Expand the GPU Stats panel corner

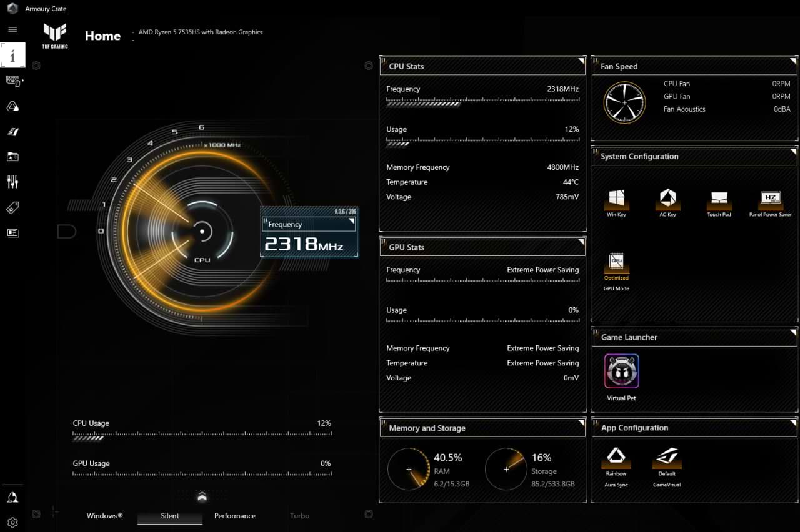pos(581,242)
